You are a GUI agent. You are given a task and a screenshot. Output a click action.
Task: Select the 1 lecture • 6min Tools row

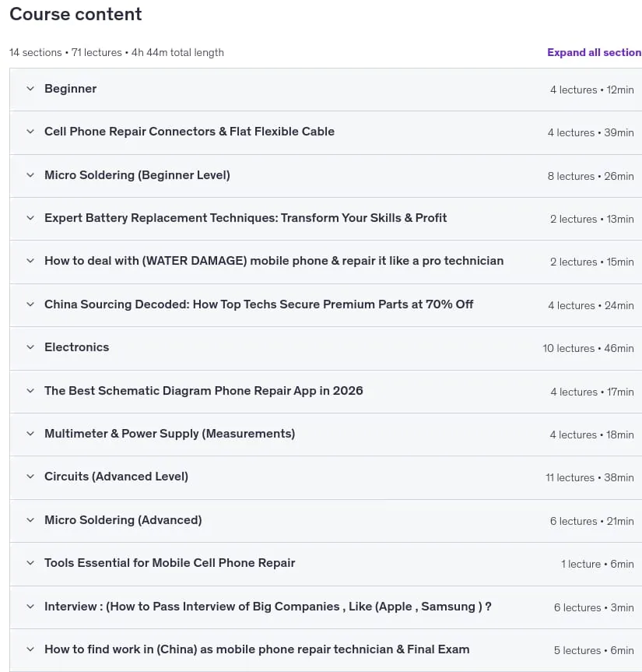tap(598, 564)
